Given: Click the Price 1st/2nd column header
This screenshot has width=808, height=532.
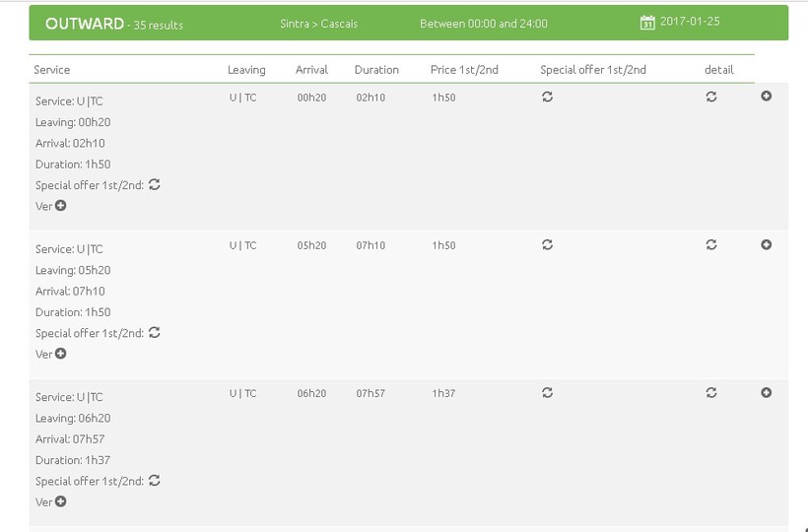Looking at the screenshot, I should 463,70.
